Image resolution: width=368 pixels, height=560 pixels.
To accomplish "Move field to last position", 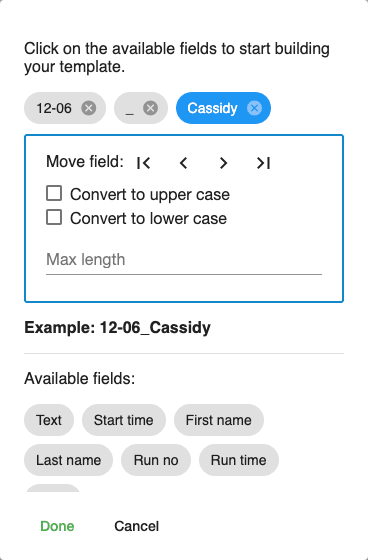I will [x=263, y=163].
